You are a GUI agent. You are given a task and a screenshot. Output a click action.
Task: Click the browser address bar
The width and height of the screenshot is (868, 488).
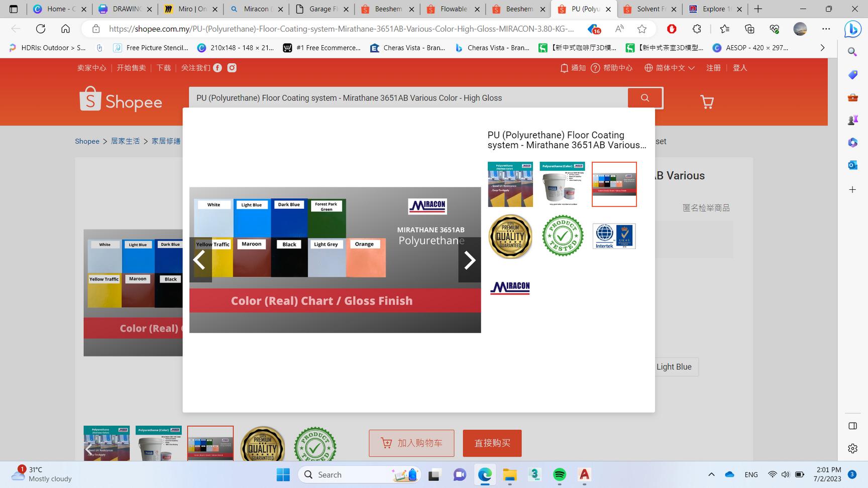[342, 29]
